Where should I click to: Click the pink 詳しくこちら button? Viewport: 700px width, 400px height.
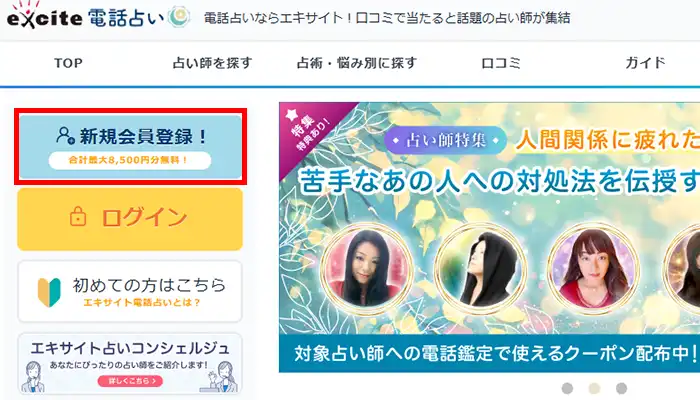tap(130, 381)
